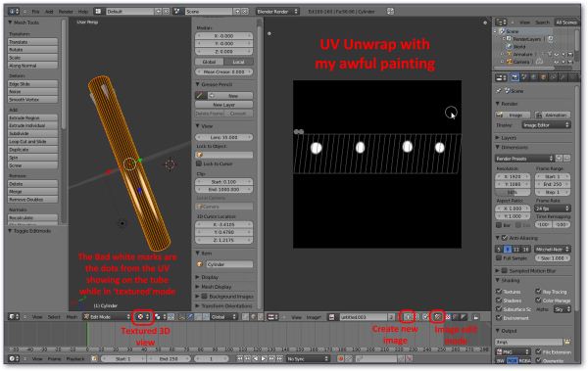Click the timeline End 250 field
Screen dimensions: 588x371
click(x=169, y=358)
